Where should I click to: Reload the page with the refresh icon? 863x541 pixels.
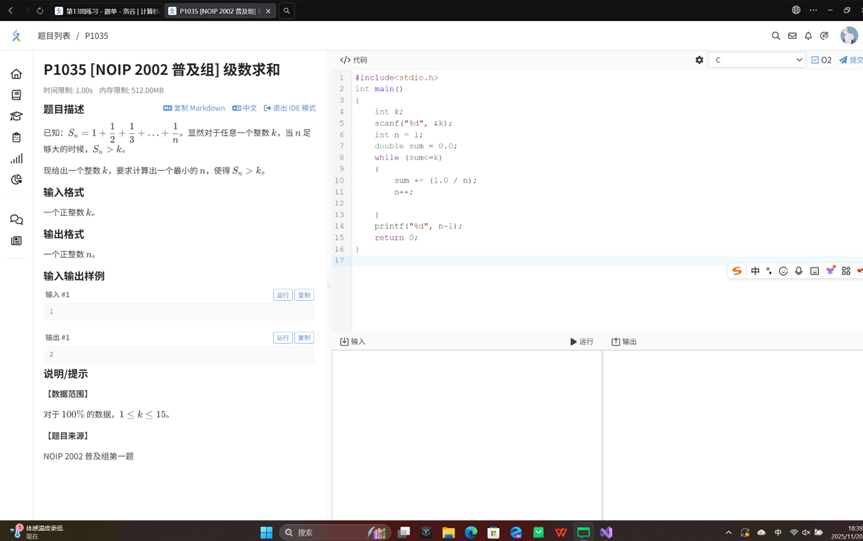(x=40, y=10)
